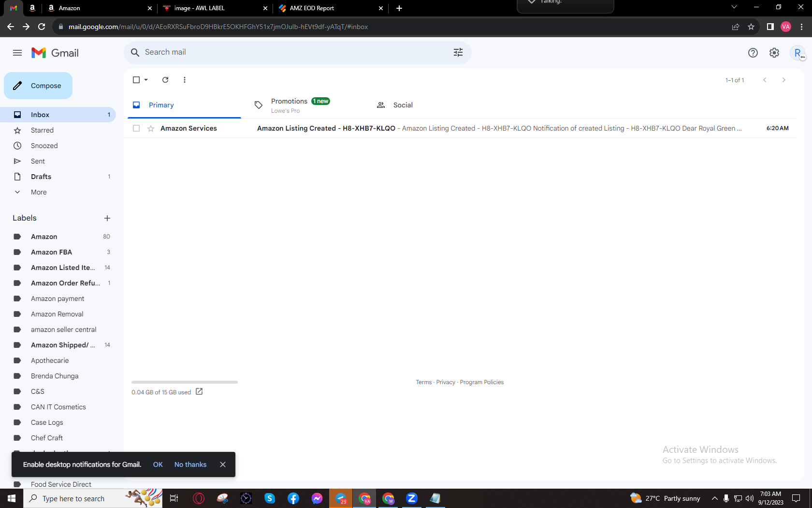The height and width of the screenshot is (508, 812).
Task: Open storage management external link icon
Action: click(x=199, y=392)
